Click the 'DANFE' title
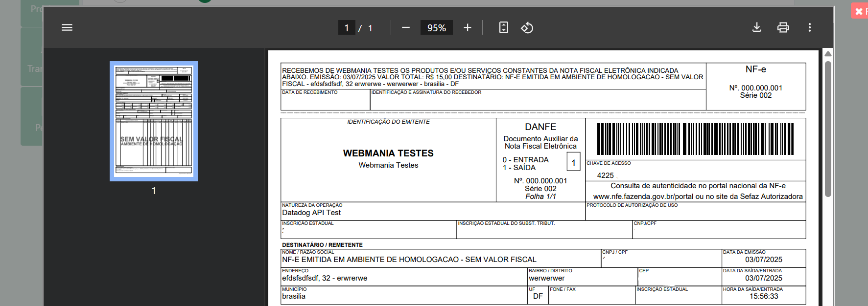The height and width of the screenshot is (306, 868). (540, 127)
